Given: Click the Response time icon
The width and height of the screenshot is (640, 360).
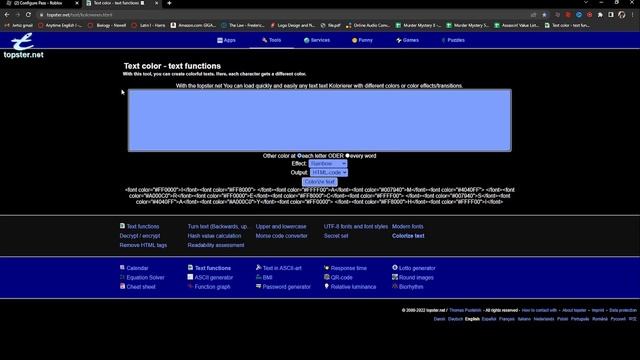Looking at the screenshot, I should [x=327, y=267].
